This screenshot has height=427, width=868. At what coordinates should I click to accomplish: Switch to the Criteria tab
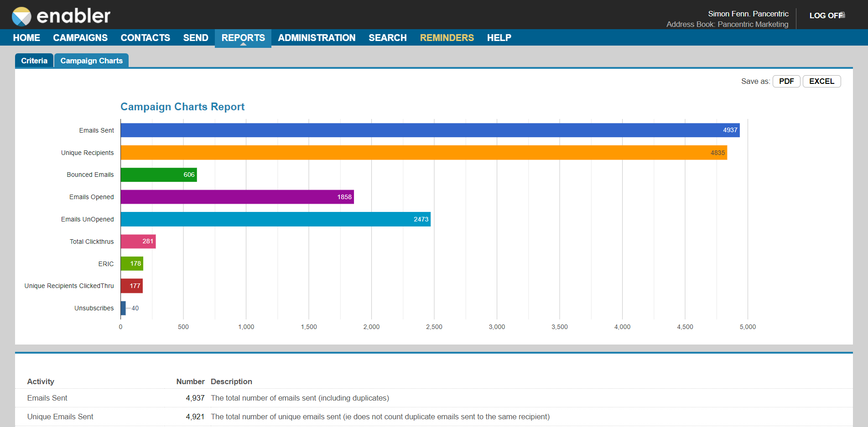point(34,61)
